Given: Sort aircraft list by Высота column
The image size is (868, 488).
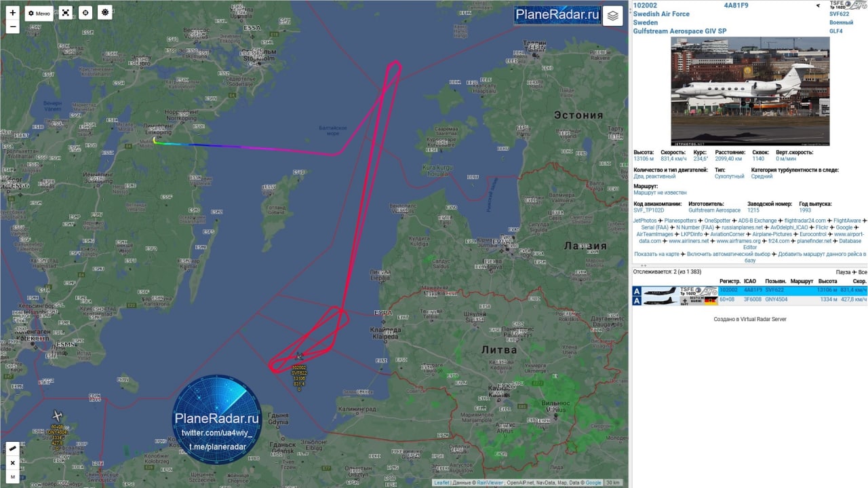Looking at the screenshot, I should click(x=827, y=281).
